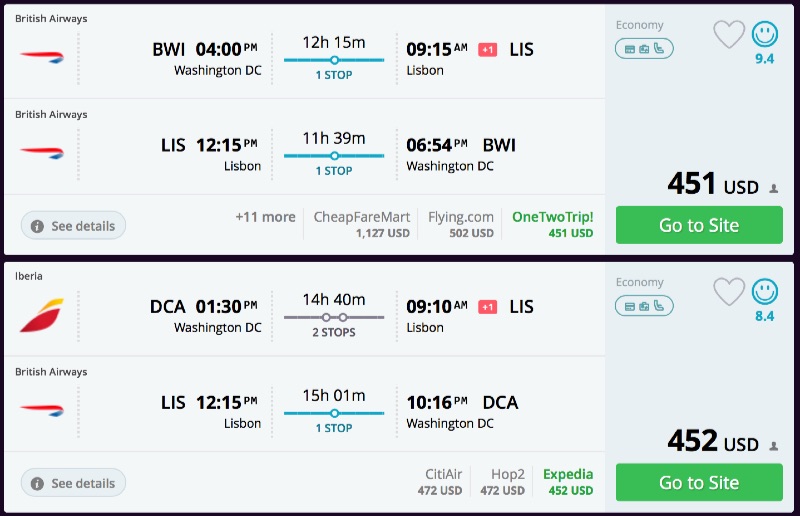Image resolution: width=800 pixels, height=516 pixels.
Task: Expand See details for the 451 USD flight
Action: [73, 226]
